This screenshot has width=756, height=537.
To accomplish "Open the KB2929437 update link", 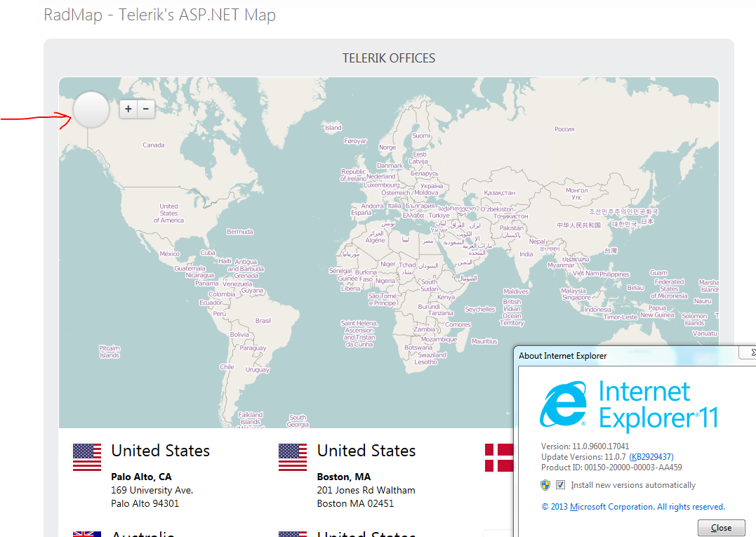I will pyautogui.click(x=651, y=457).
